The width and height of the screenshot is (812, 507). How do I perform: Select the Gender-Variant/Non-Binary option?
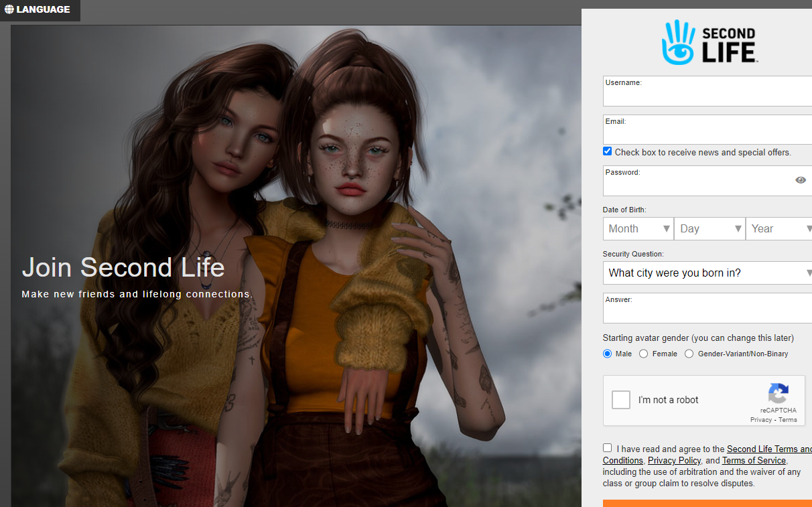[x=689, y=354]
